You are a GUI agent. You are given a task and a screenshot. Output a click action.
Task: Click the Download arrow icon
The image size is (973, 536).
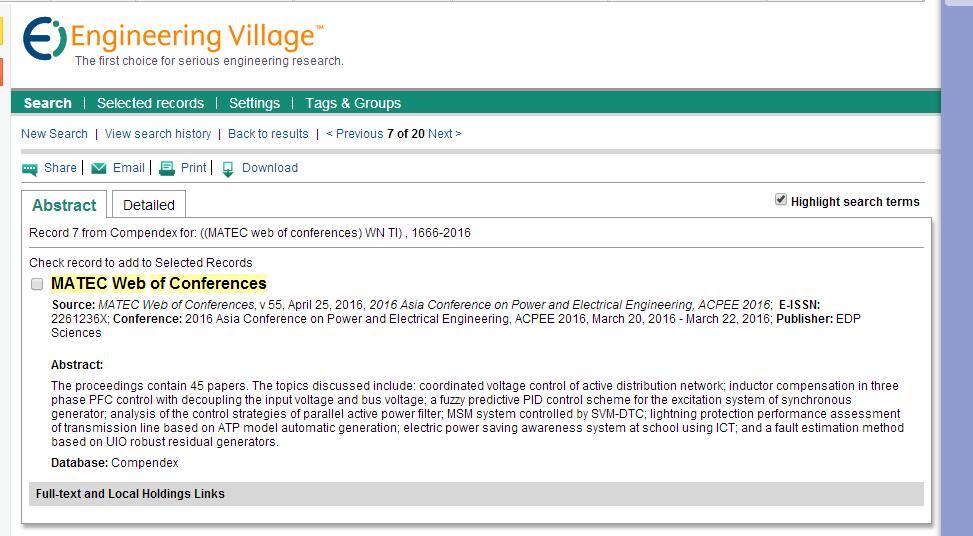(228, 169)
